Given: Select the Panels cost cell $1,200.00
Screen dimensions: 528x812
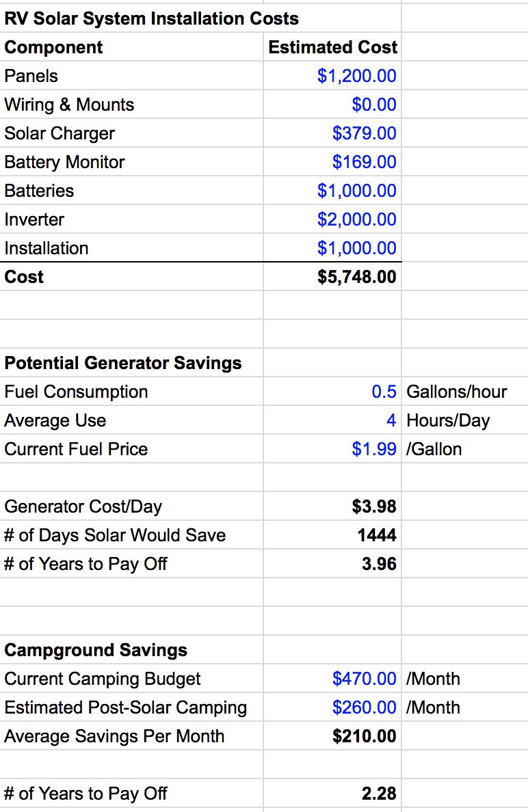Looking at the screenshot, I should [356, 76].
